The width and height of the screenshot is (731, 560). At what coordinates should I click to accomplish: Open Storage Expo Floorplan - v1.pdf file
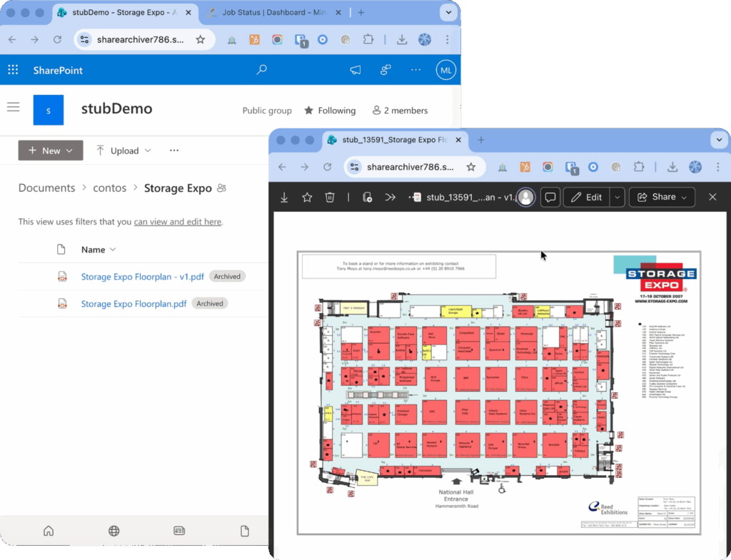pos(143,277)
